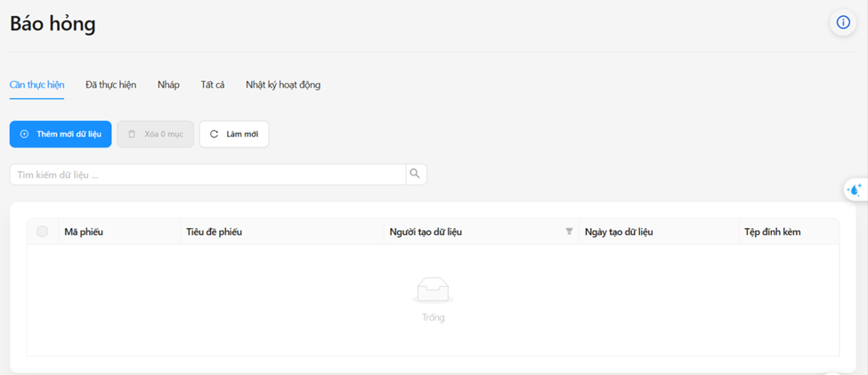Go to the Tất cả tab
Image resolution: width=868 pixels, height=375 pixels.
213,85
